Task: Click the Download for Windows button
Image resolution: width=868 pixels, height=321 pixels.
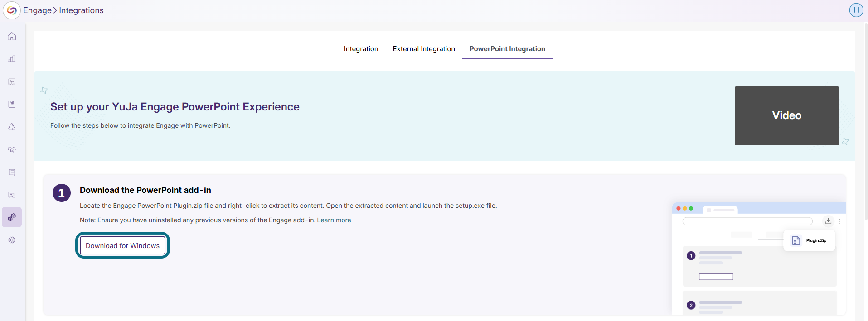Action: 122,246
